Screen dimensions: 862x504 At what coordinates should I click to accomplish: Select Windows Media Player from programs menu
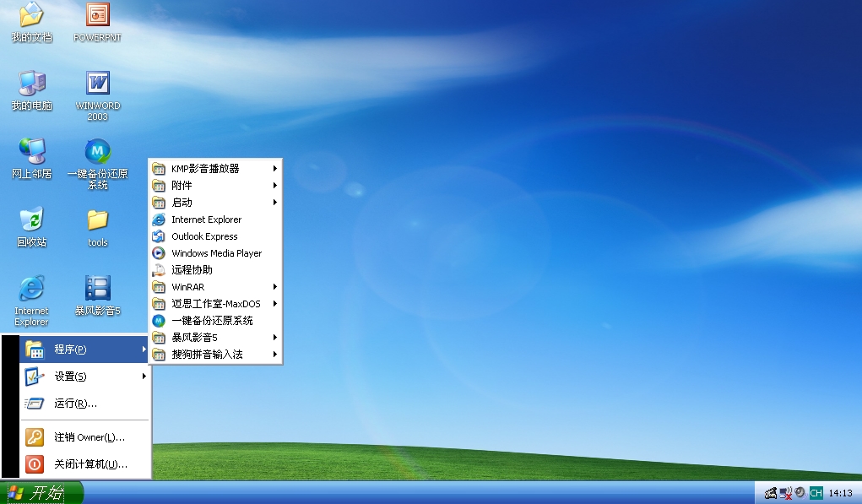point(216,253)
